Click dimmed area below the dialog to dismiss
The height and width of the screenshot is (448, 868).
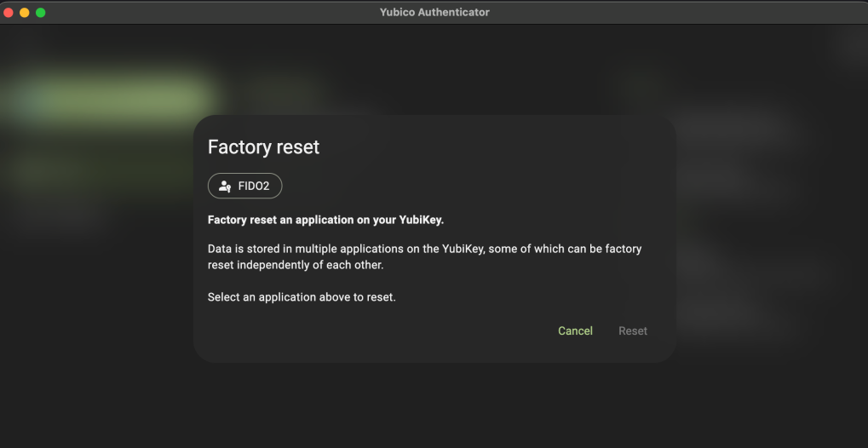tap(434, 405)
